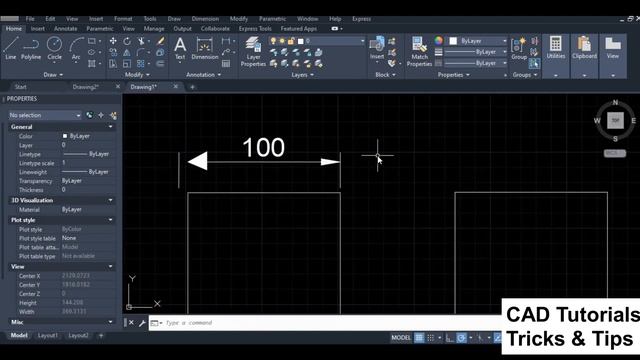Collapse the 3D Visualization section
Screen dimensions: 640x360
[110, 200]
